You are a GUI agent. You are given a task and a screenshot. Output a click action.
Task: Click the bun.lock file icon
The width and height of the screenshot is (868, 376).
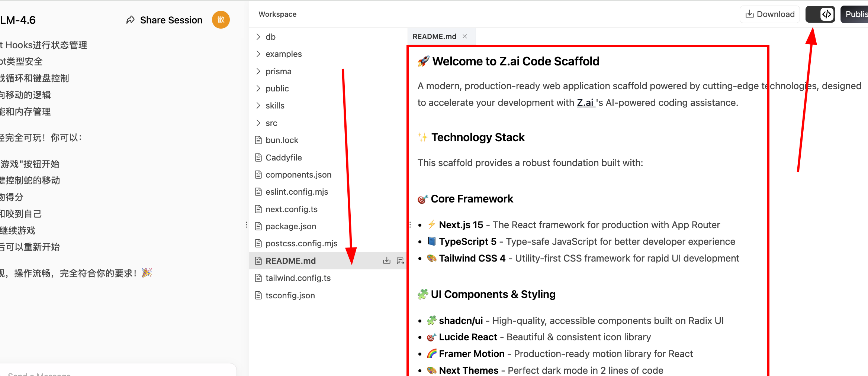[x=258, y=140]
